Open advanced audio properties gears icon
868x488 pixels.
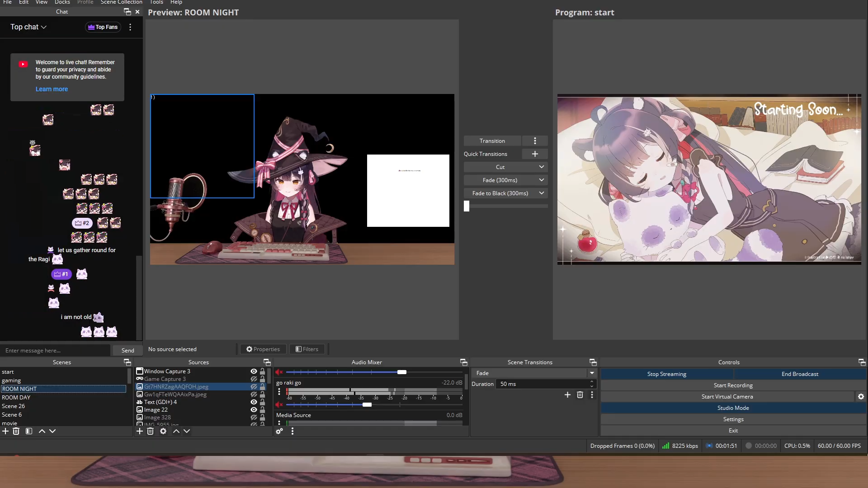[279, 432]
